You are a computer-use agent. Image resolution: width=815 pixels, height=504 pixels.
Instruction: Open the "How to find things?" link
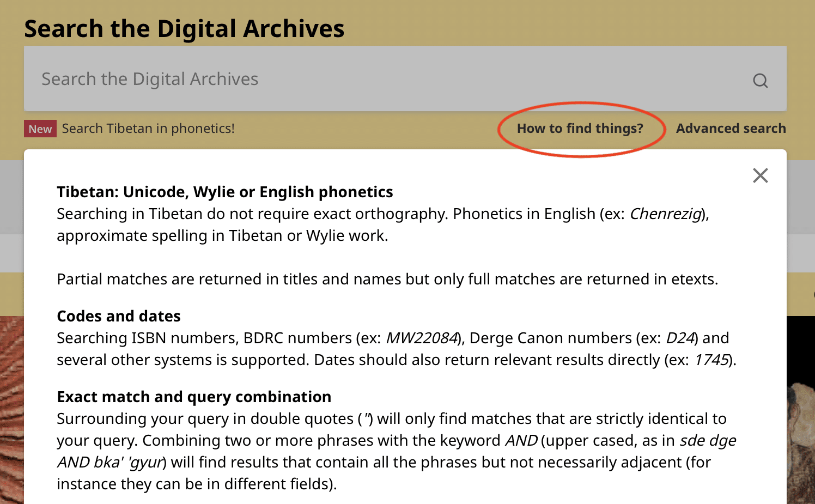(580, 129)
